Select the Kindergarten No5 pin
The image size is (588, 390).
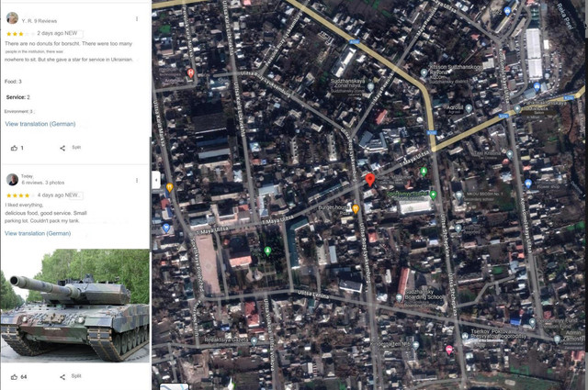415,345
